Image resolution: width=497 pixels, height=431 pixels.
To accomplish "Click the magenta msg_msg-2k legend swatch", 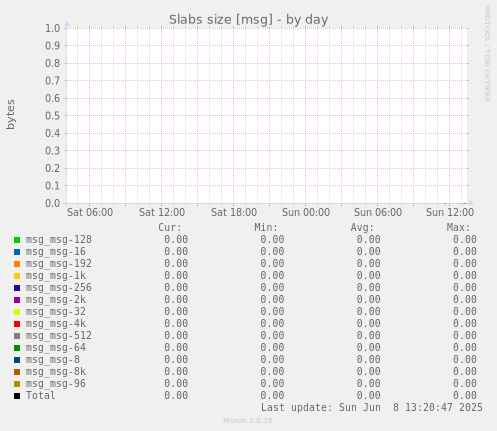I will click(17, 300).
